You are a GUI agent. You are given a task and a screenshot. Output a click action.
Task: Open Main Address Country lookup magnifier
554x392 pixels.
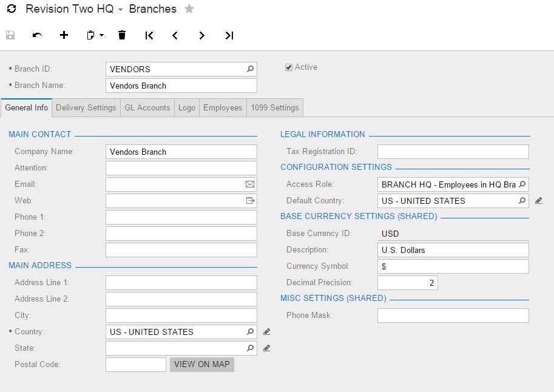click(x=250, y=331)
